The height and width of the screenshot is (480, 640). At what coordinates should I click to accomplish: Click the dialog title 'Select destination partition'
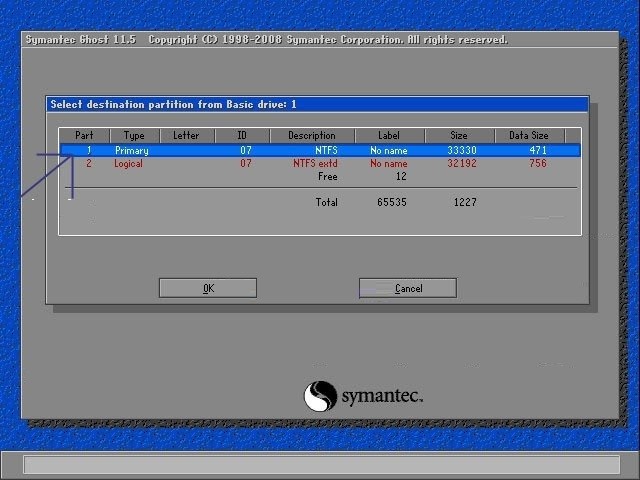click(x=173, y=104)
